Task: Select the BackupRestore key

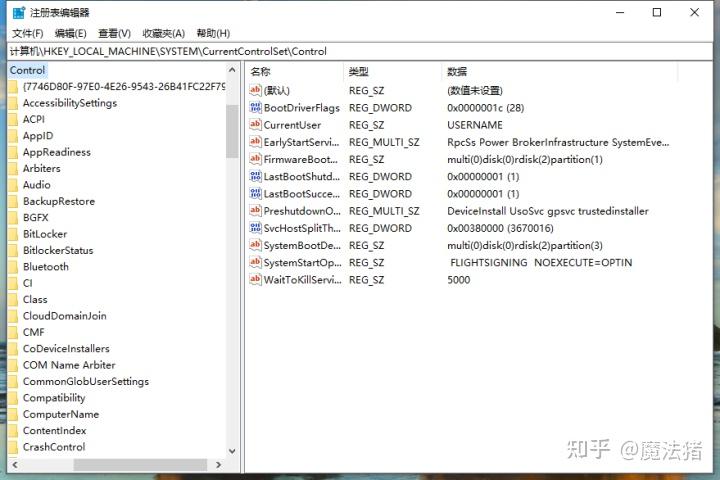Action: tap(59, 201)
